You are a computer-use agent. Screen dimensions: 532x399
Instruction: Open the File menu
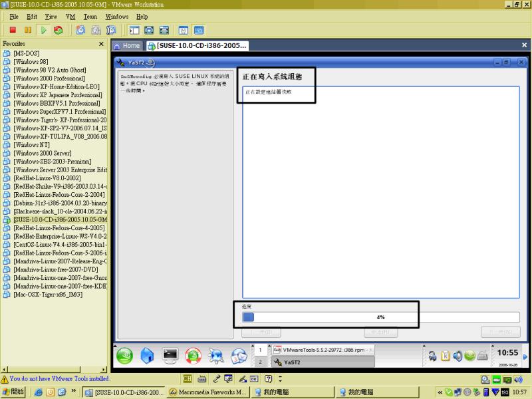(x=14, y=17)
